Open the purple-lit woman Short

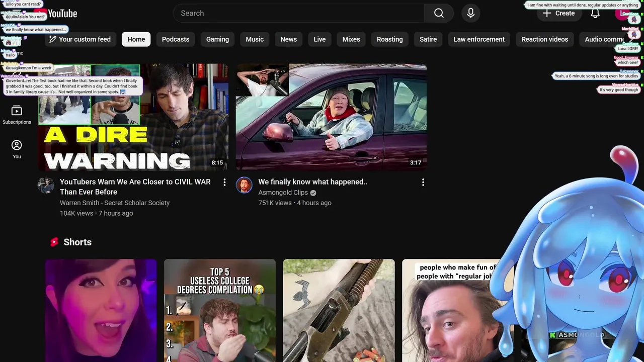click(101, 311)
